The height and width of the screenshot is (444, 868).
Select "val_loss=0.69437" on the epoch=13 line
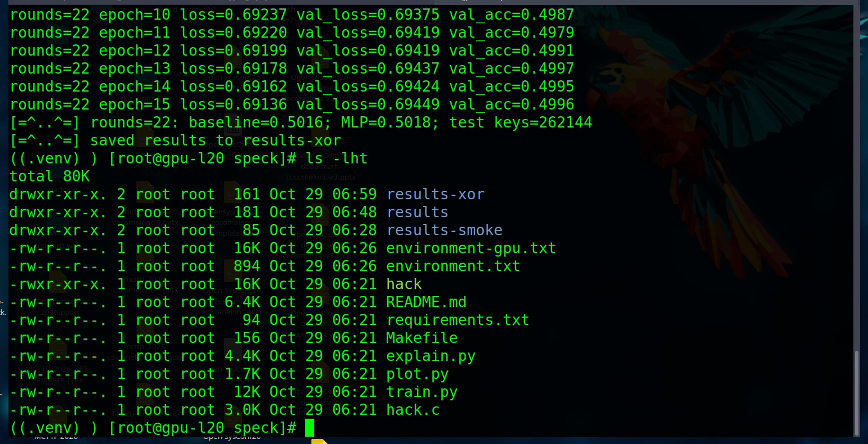[x=368, y=68]
